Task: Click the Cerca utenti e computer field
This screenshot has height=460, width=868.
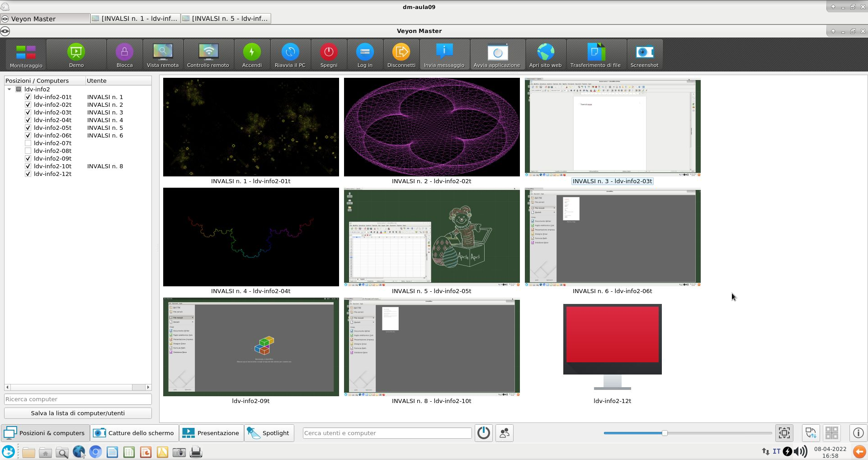Action: [387, 433]
